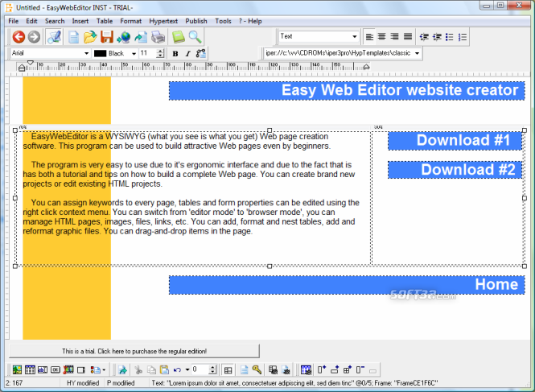Open the Format menu
The width and height of the screenshot is (535, 392).
tap(130, 21)
